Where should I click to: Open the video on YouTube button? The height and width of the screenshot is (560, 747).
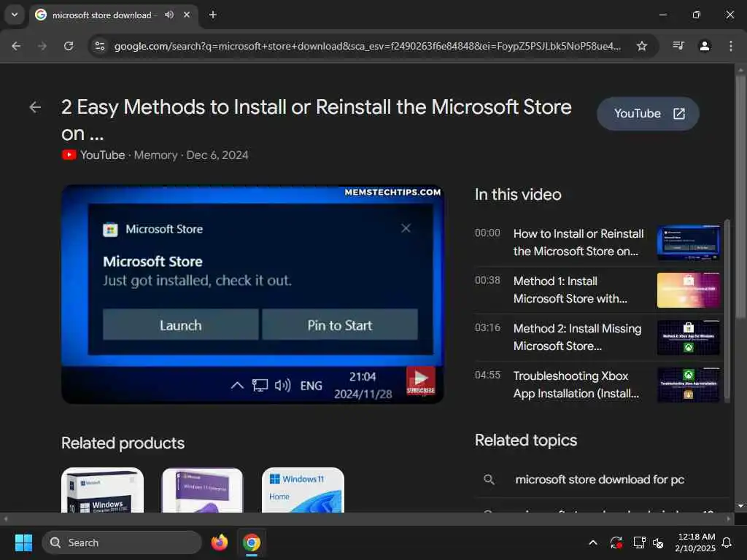pos(648,113)
